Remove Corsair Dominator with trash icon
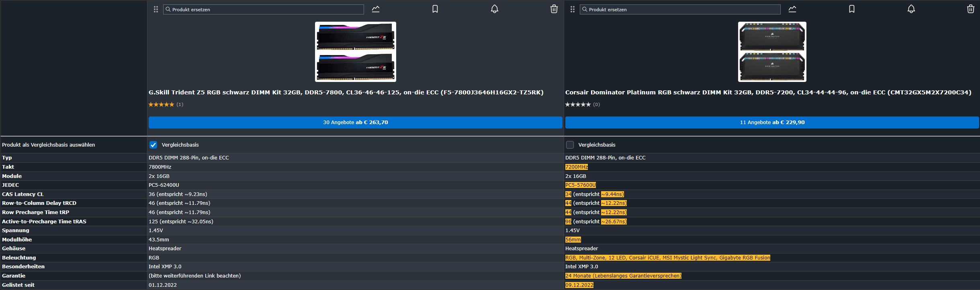This screenshot has height=290, width=980. click(971, 9)
